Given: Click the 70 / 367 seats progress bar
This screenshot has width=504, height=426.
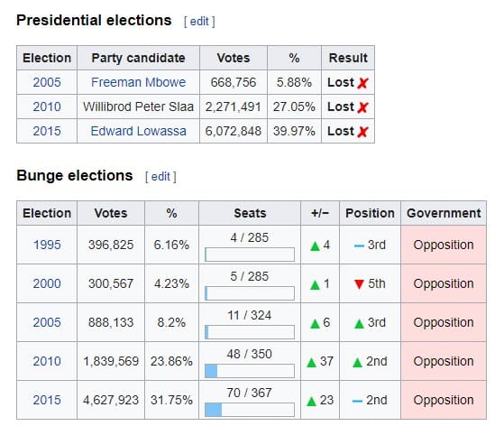Looking at the screenshot, I should click(250, 410).
